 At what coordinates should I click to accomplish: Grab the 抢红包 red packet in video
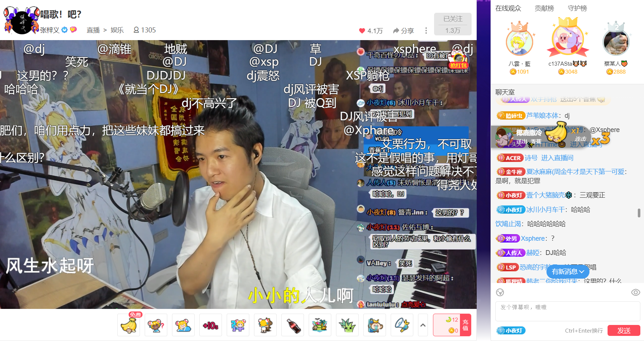(x=458, y=60)
